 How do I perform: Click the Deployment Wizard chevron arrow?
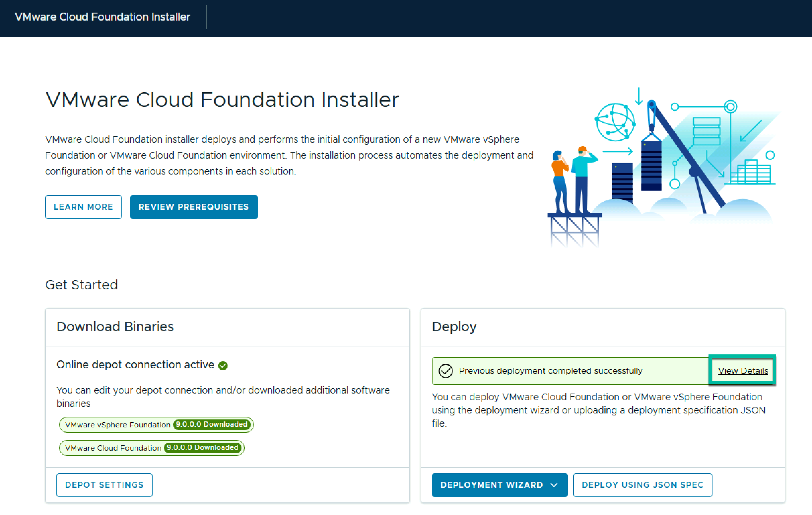554,485
